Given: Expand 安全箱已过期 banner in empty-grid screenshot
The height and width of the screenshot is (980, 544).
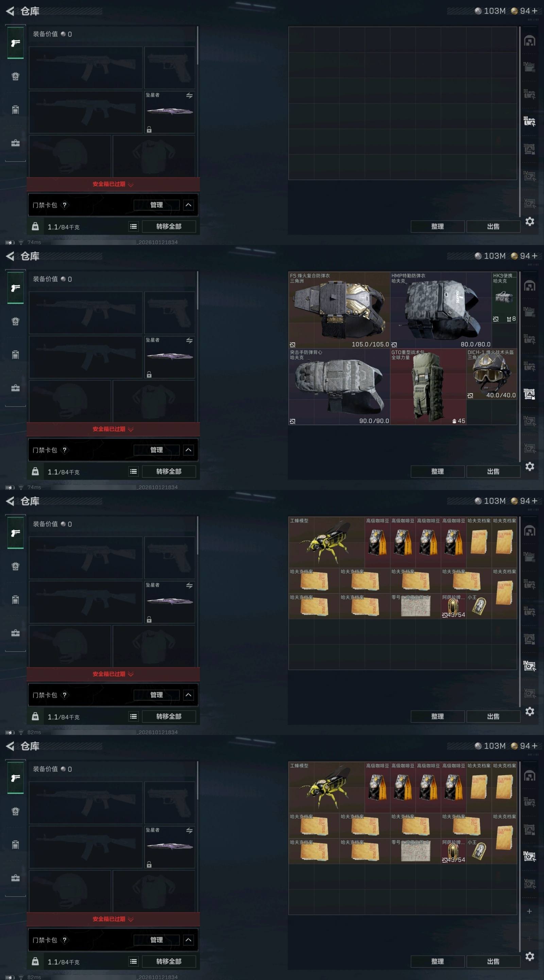Looking at the screenshot, I should pos(113,184).
